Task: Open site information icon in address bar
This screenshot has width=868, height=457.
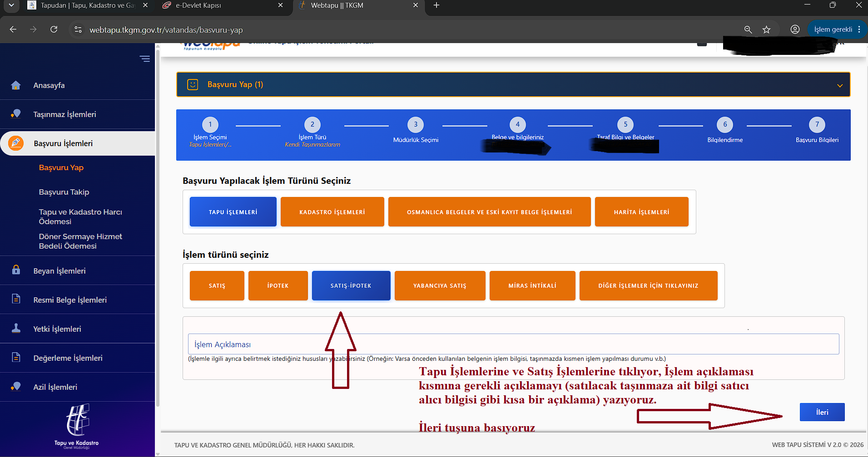Action: point(78,29)
